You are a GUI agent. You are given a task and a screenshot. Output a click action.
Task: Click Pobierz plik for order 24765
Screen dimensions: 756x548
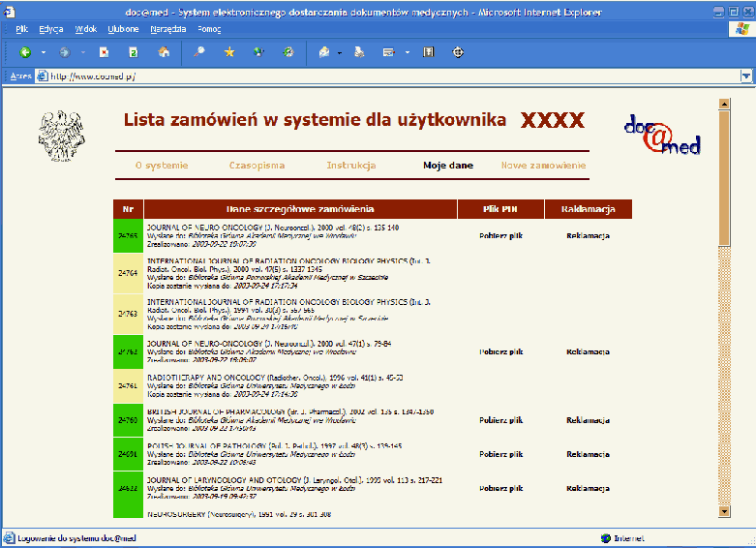501,235
